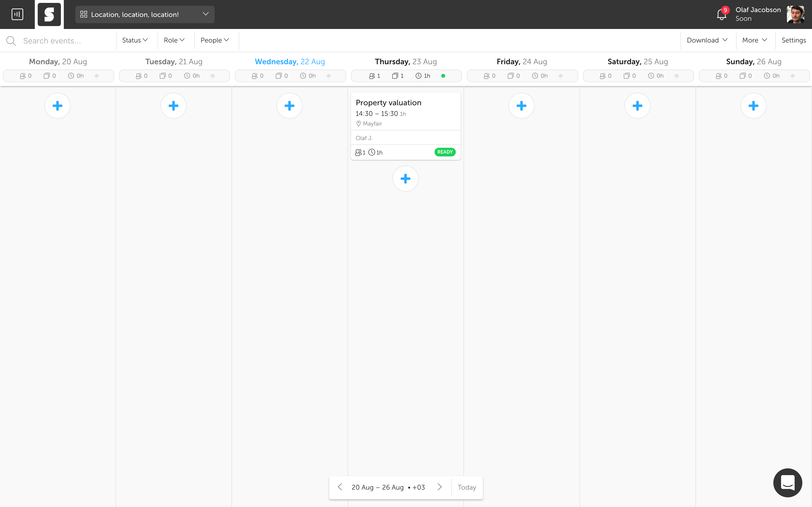Add a new event on Friday
This screenshot has height=507, width=812.
(521, 106)
